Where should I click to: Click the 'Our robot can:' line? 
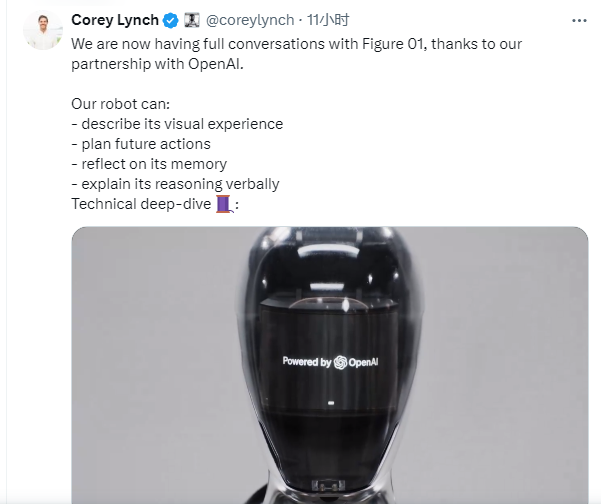(120, 104)
